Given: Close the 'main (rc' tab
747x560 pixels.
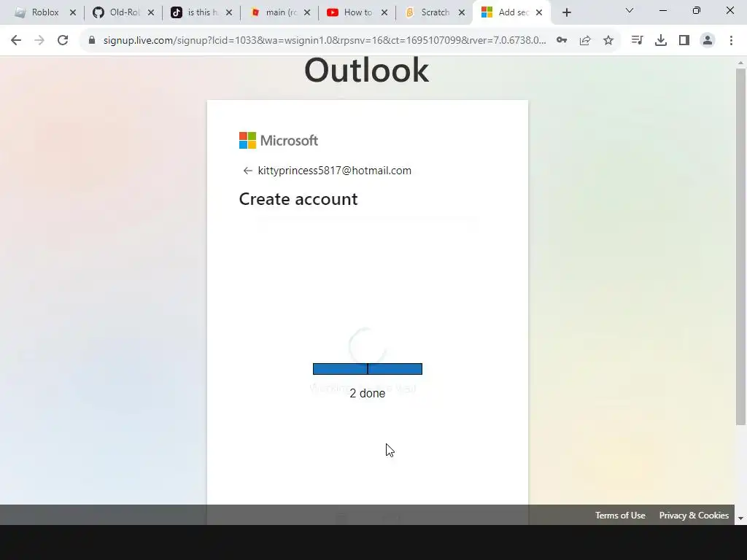Looking at the screenshot, I should tap(307, 12).
